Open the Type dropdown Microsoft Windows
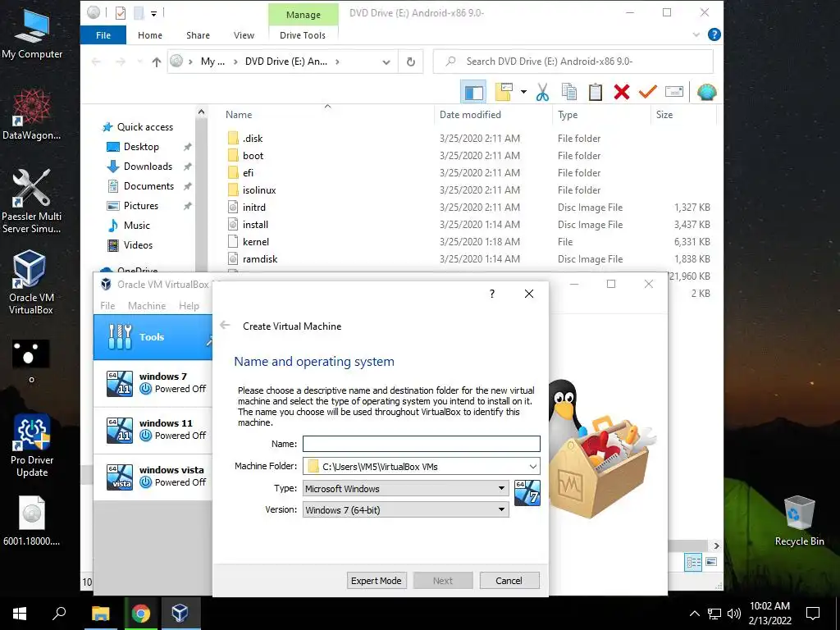Viewport: 840px width, 630px height. tap(405, 488)
